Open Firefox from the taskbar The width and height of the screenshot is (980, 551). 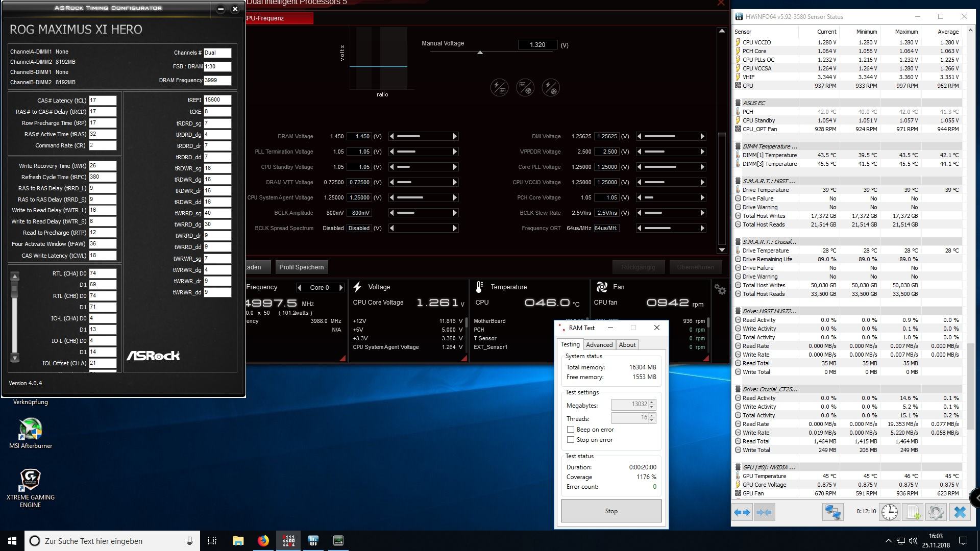pyautogui.click(x=263, y=541)
